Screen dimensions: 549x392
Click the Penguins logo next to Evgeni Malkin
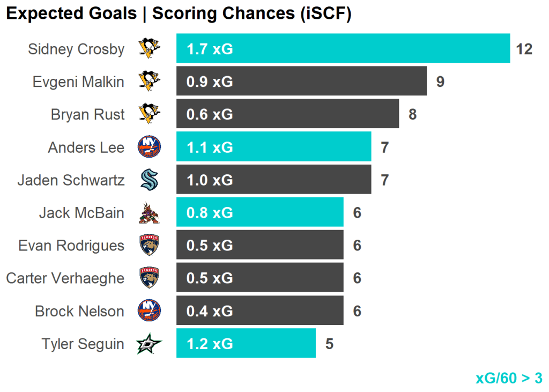[x=149, y=82]
